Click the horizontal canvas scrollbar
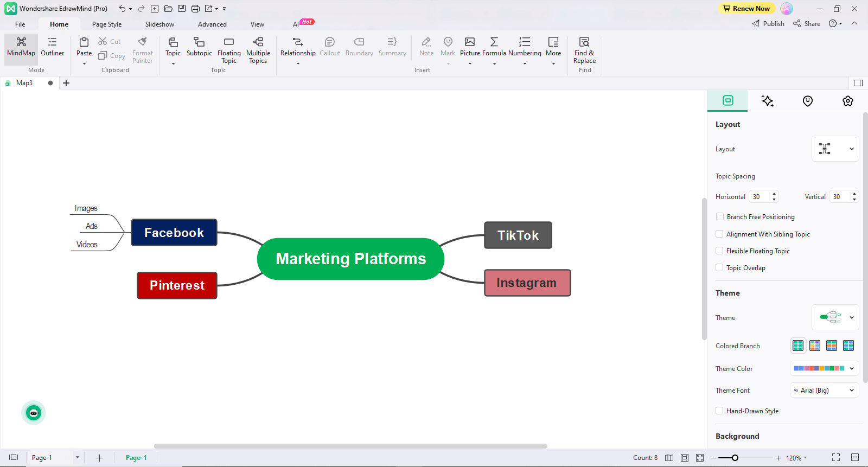Screen dimensions: 868x467 [350, 446]
